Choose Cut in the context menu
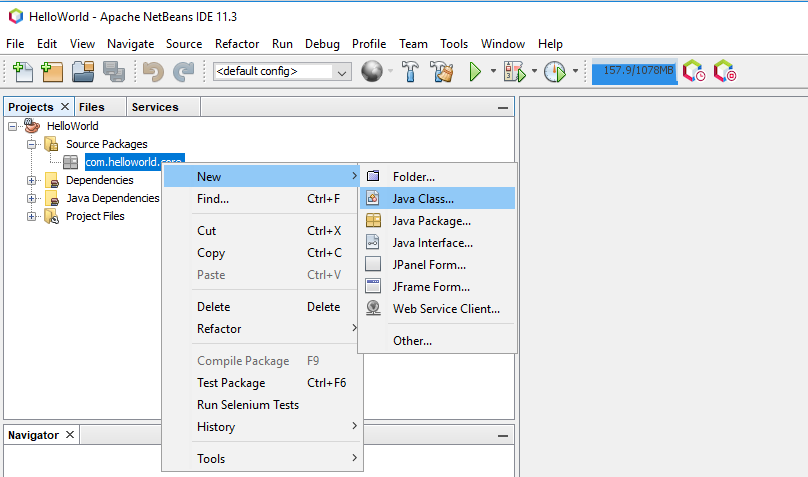The width and height of the screenshot is (808, 477). [x=261, y=231]
